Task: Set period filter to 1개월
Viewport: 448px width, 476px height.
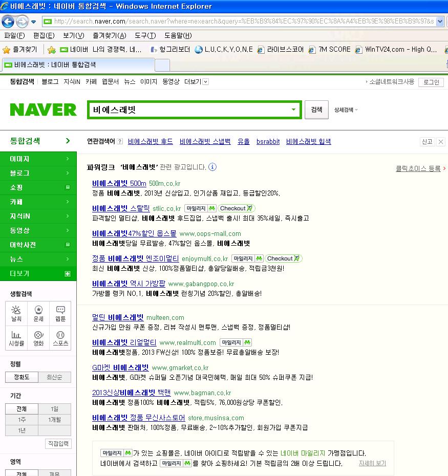Action: tap(55, 420)
